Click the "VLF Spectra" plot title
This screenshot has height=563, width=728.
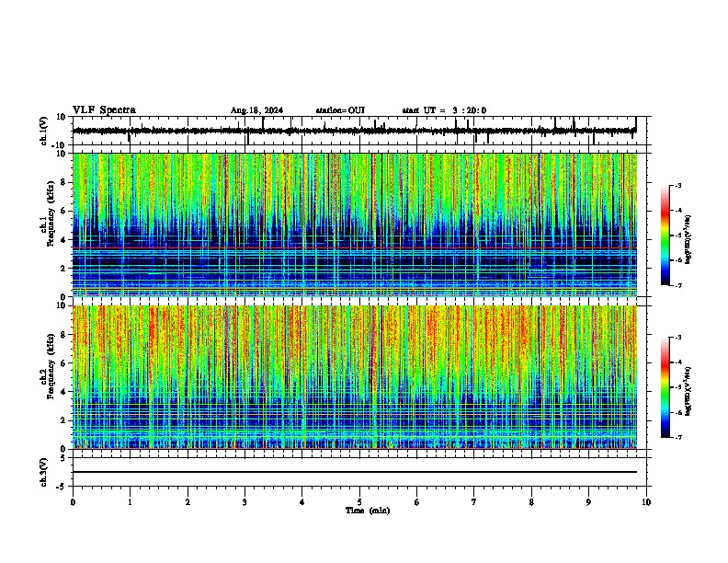[105, 109]
